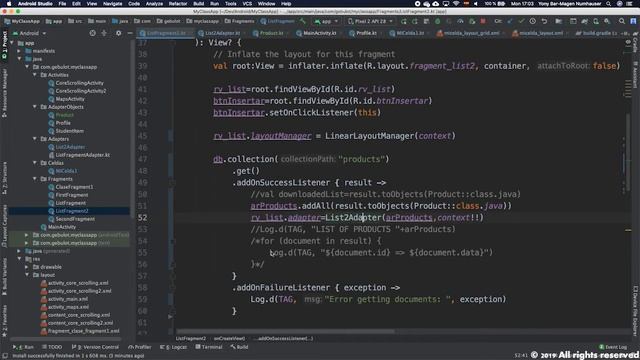This screenshot has height=360, width=640.
Task: Click the profile app gauge icon
Action: point(460,21)
